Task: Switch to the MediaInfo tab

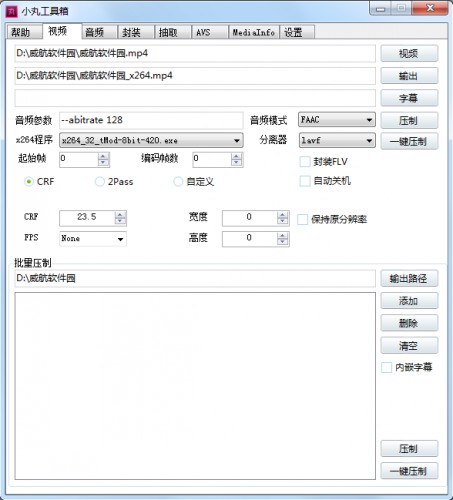Action: (x=253, y=32)
